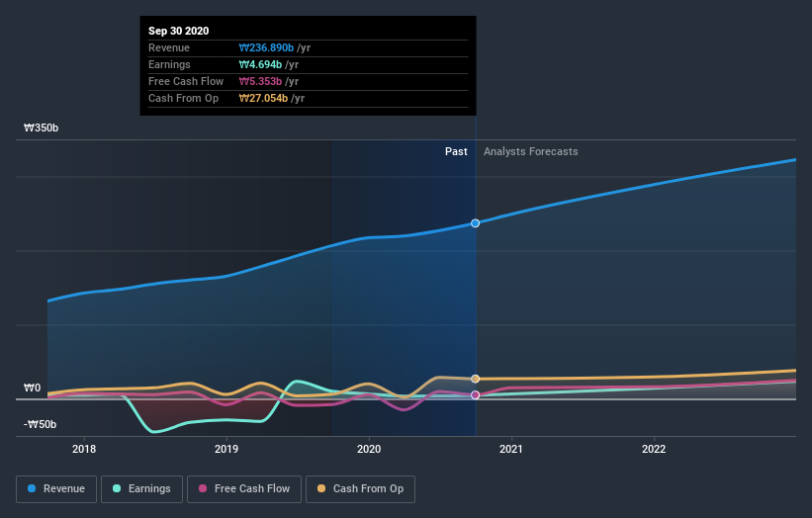Click the Past label in chart

tap(456, 151)
